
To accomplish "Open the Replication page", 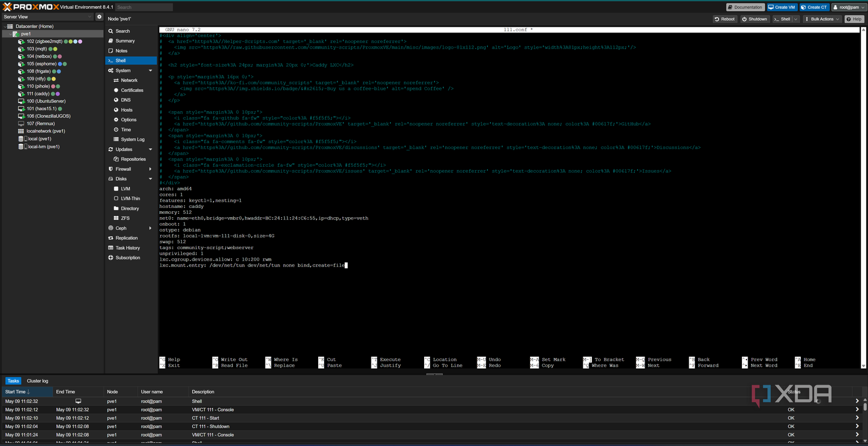I will coord(131,238).
